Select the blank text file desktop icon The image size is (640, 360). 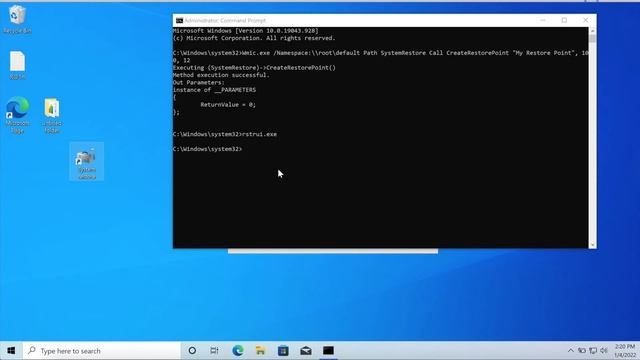pos(17,65)
